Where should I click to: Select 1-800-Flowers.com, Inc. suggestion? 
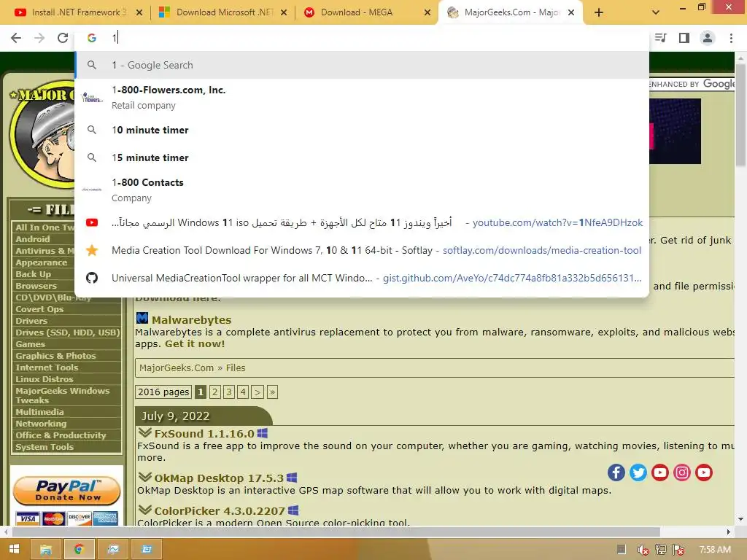coord(362,98)
